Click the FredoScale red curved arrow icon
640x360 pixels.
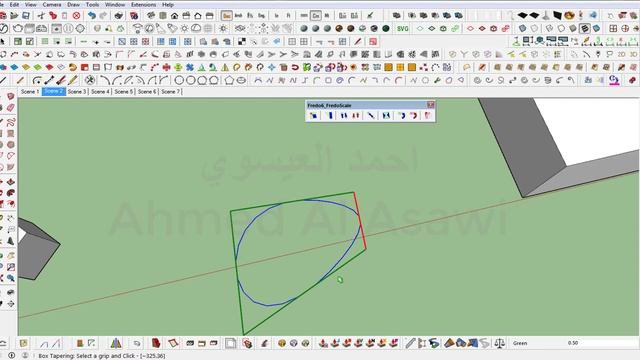[x=413, y=116]
